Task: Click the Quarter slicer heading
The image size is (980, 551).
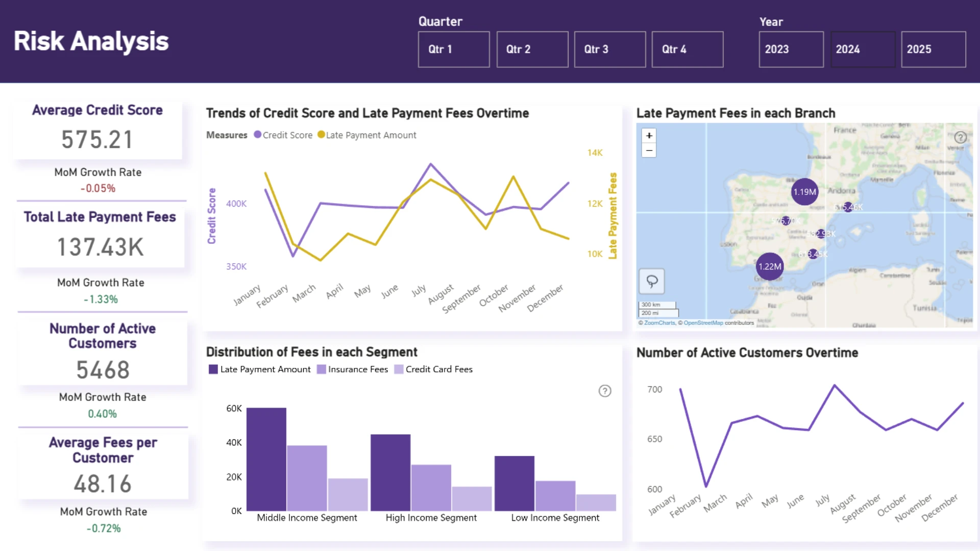Action: point(440,21)
